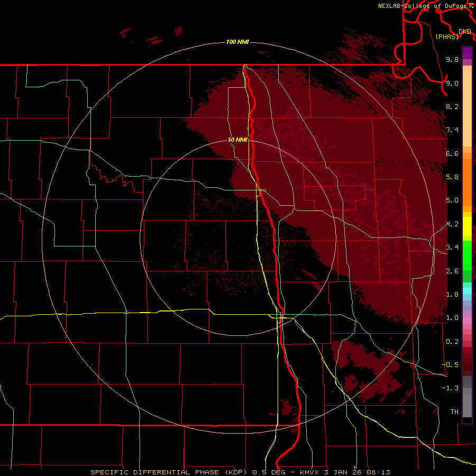The width and height of the screenshot is (476, 476).
Task: Click the -0.5 value on the color scale
Action: coord(450,365)
